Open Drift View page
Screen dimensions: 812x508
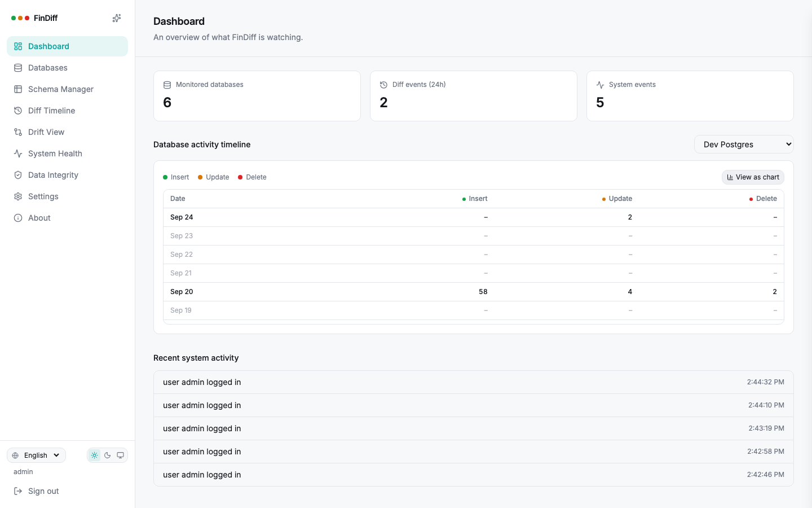coord(68,132)
